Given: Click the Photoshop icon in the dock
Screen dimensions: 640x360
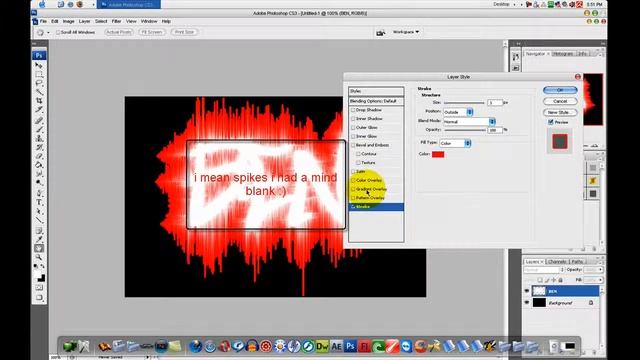Looking at the screenshot, I should [350, 347].
